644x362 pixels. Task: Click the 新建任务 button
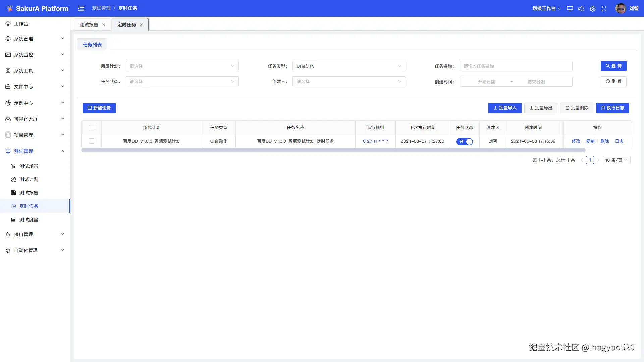click(x=99, y=108)
